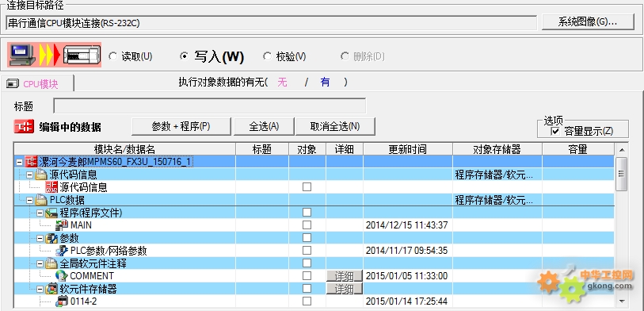Click the vertical scrollbar thumb

621,174
